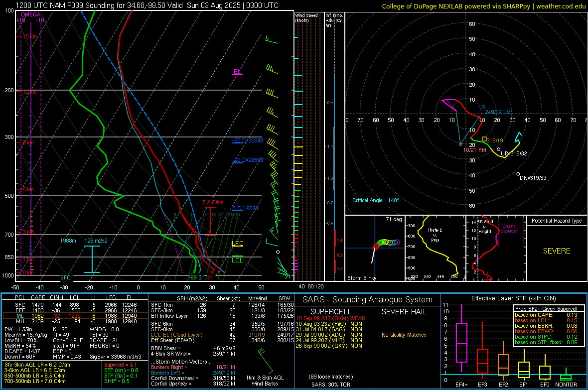The width and height of the screenshot is (588, 390).
Task: Click the -30 C=30648' height label
Action: (248, 140)
